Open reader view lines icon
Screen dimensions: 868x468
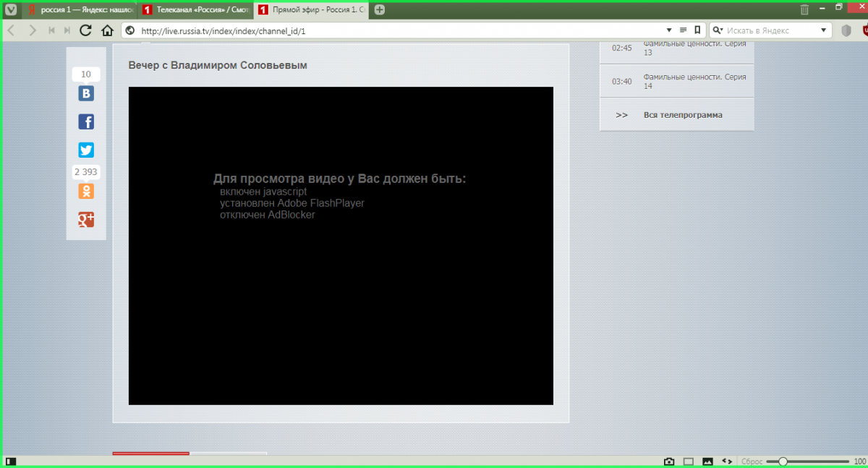click(x=683, y=30)
